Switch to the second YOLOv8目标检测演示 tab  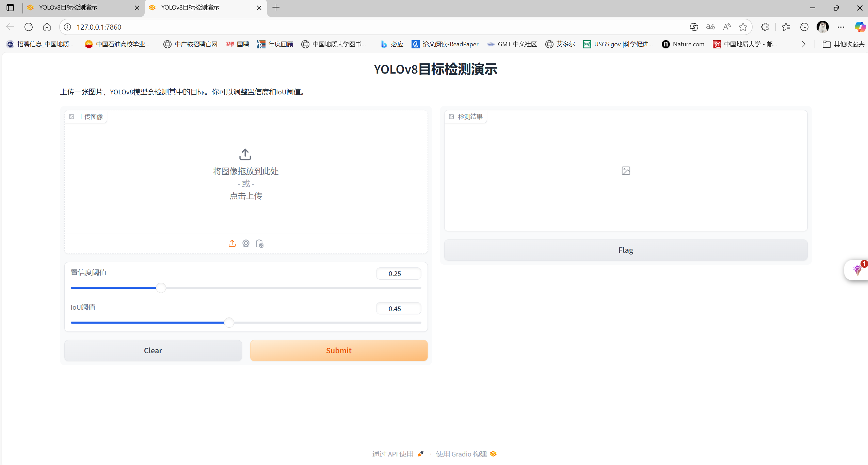204,7
